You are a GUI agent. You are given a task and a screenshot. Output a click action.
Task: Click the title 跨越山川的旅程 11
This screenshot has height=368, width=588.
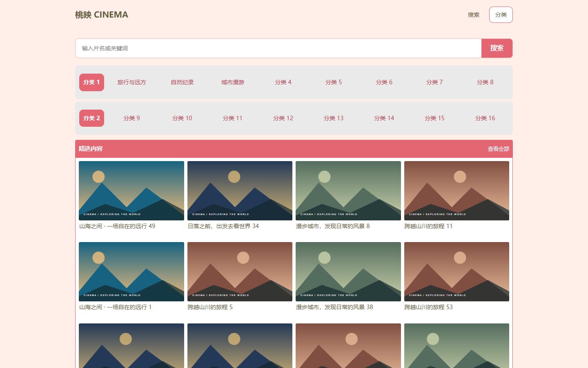pos(428,226)
